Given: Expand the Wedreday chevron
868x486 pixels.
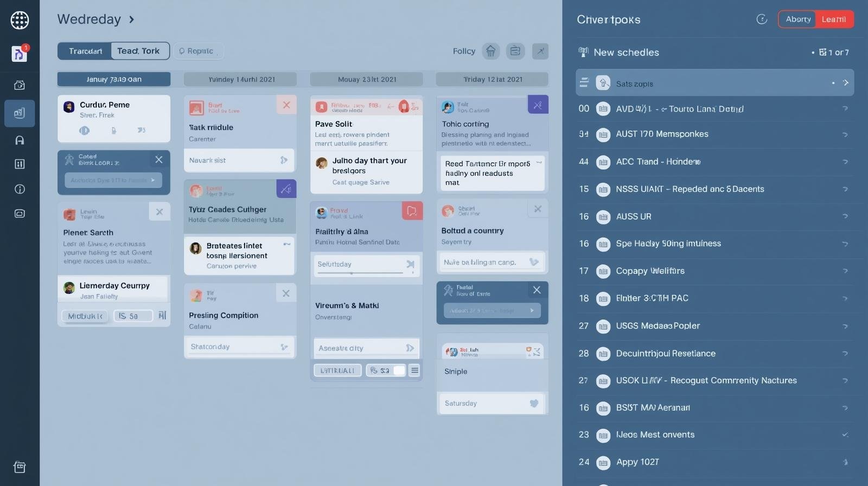Looking at the screenshot, I should [x=131, y=20].
